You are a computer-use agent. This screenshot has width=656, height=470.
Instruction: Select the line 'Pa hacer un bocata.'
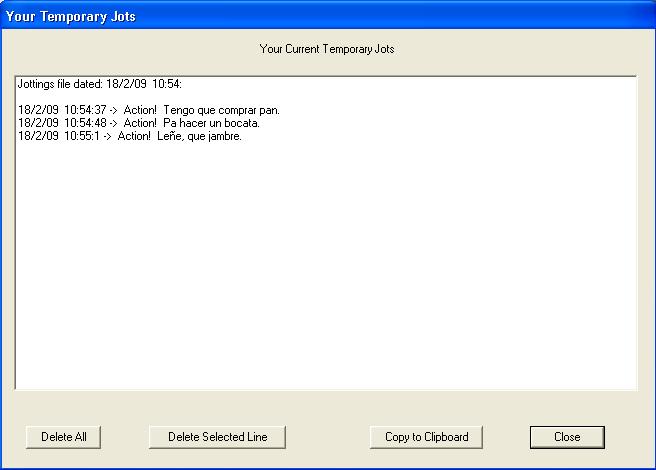coord(139,123)
